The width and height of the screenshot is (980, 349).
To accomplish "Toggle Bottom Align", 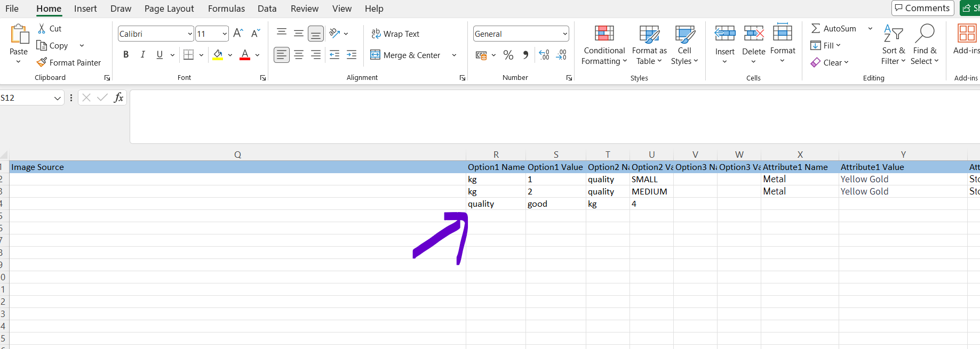I will pos(316,34).
